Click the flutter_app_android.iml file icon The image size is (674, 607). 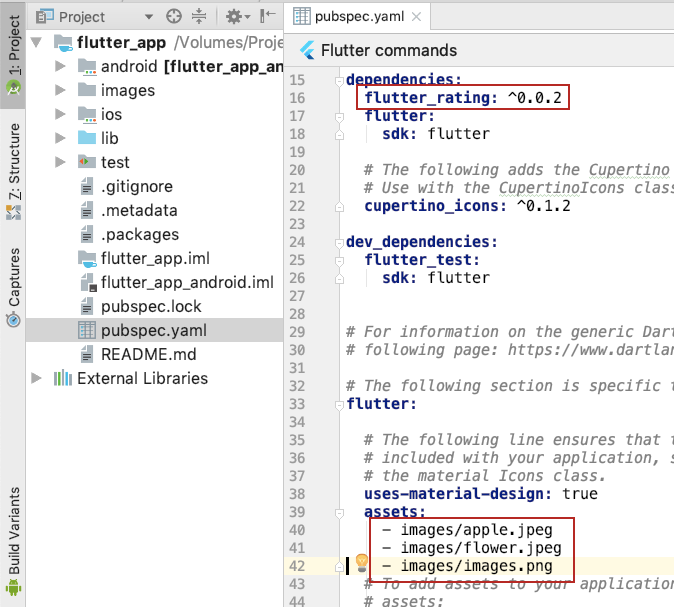(x=88, y=282)
